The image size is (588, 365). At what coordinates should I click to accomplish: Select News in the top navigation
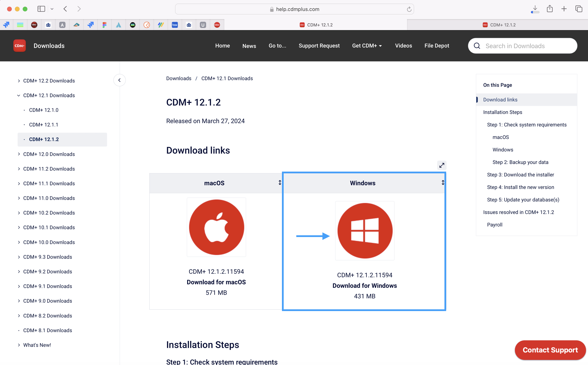[x=249, y=46]
